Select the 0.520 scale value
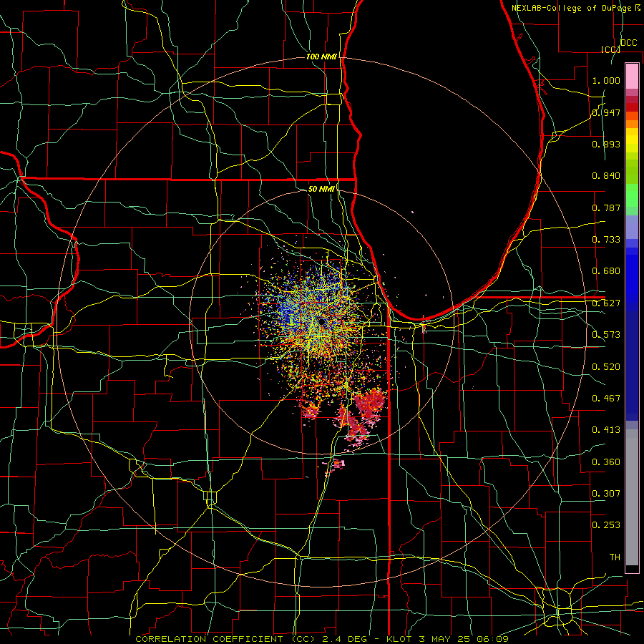 (x=606, y=367)
